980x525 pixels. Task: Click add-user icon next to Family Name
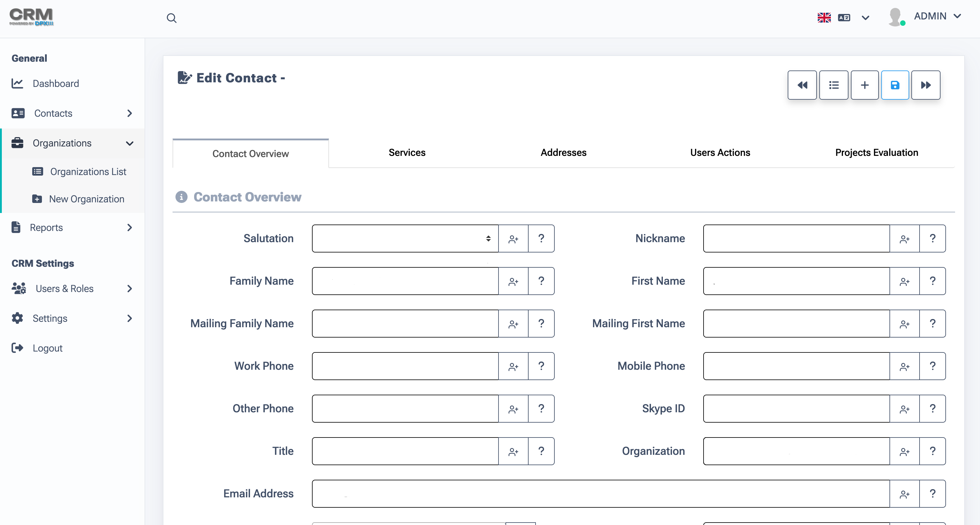pyautogui.click(x=513, y=281)
